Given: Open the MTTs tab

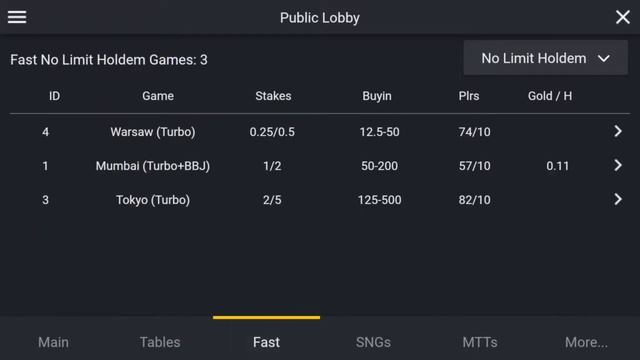Looking at the screenshot, I should 480,342.
